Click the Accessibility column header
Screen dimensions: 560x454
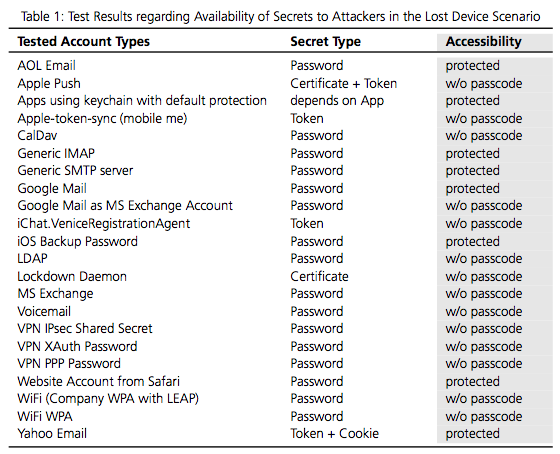(484, 41)
